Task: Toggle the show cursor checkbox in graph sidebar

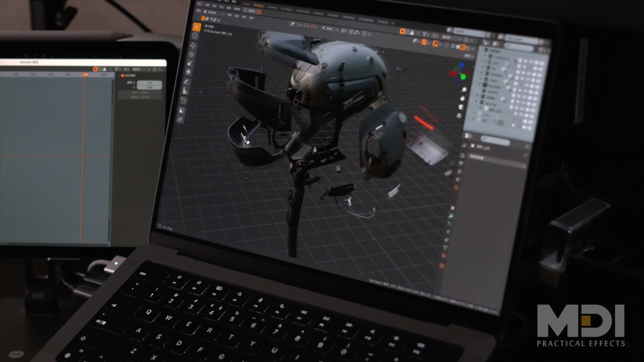Action: click(123, 76)
